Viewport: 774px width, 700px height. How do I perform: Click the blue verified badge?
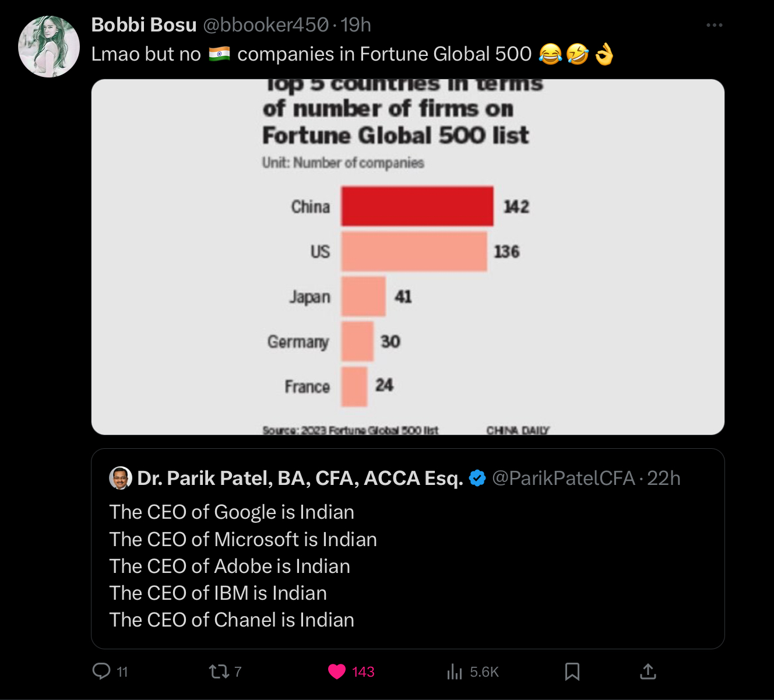477,479
